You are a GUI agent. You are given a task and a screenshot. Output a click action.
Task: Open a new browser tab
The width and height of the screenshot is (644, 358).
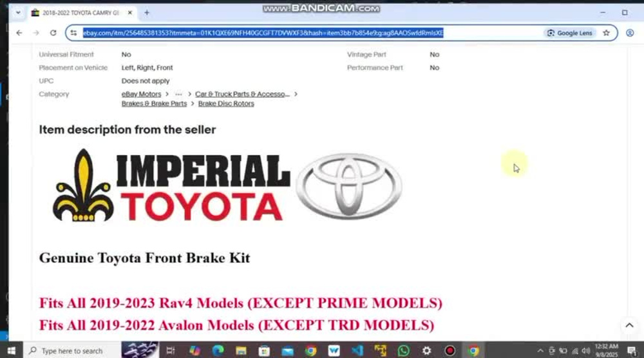147,13
